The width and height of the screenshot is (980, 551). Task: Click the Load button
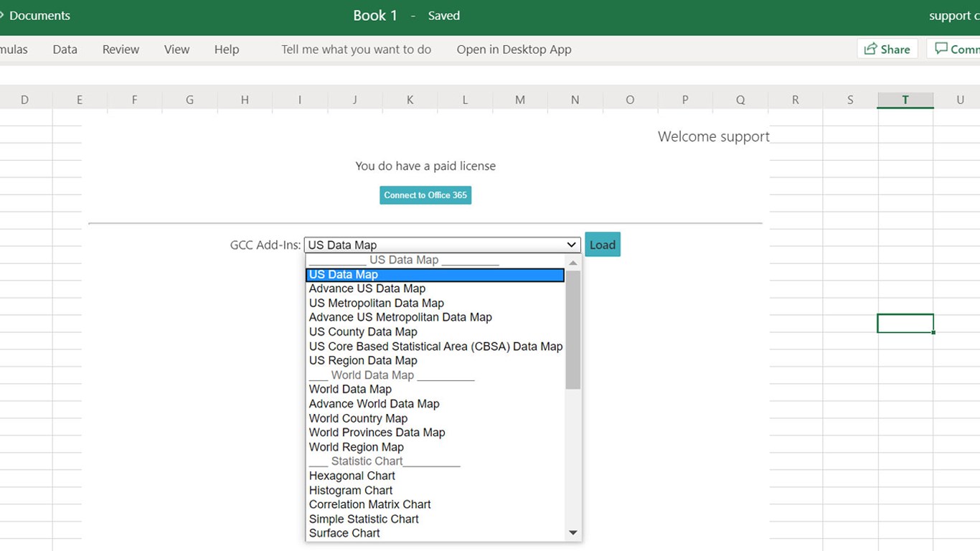click(603, 245)
